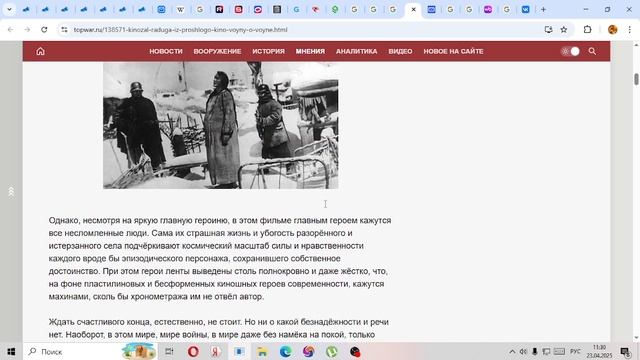Switch to the Wikipedia tab

(180, 9)
